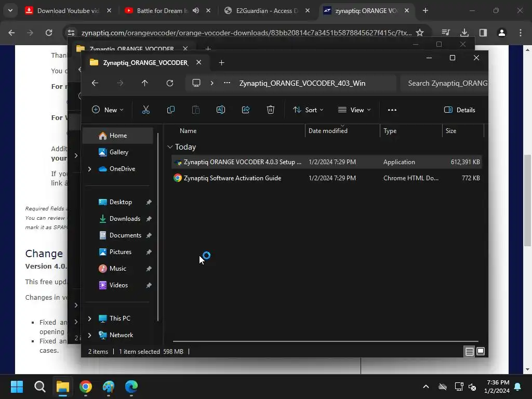
Task: Bookmark this page with the star icon
Action: 420,33
